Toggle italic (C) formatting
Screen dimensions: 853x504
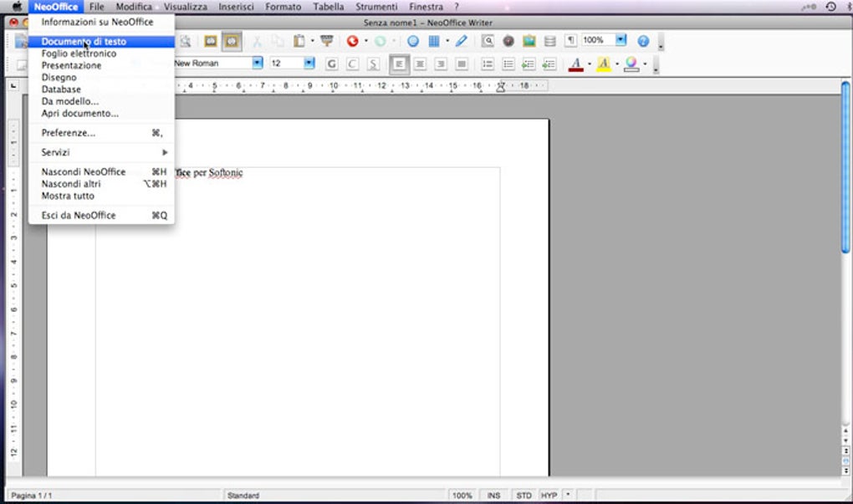click(x=352, y=64)
